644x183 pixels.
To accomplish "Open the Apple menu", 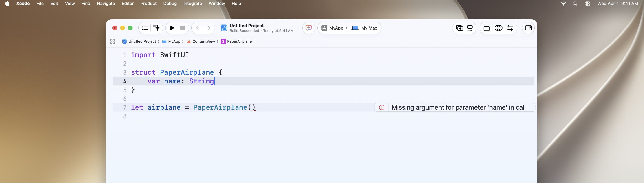I will (x=7, y=4).
